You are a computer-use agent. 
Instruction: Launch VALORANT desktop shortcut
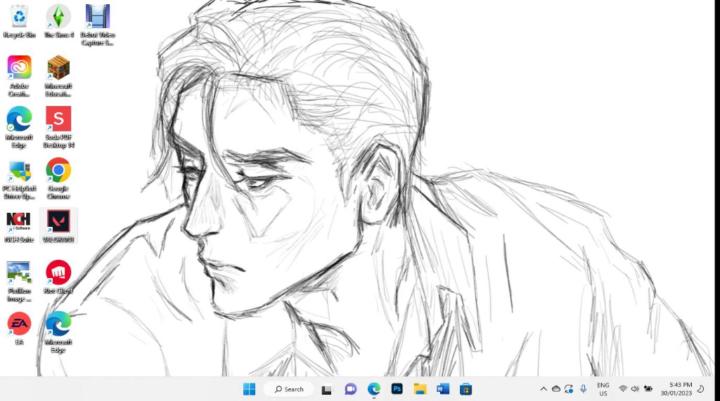click(58, 222)
